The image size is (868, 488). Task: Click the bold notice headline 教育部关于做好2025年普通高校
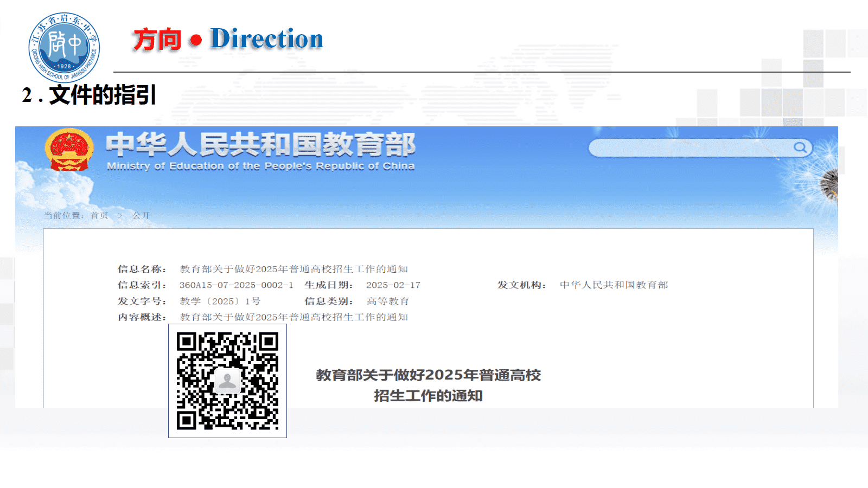pos(429,375)
